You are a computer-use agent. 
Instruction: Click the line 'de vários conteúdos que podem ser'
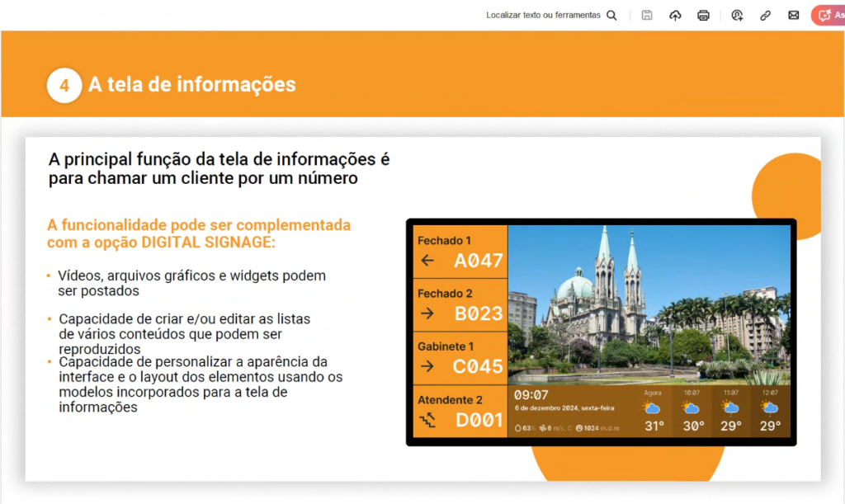point(170,334)
